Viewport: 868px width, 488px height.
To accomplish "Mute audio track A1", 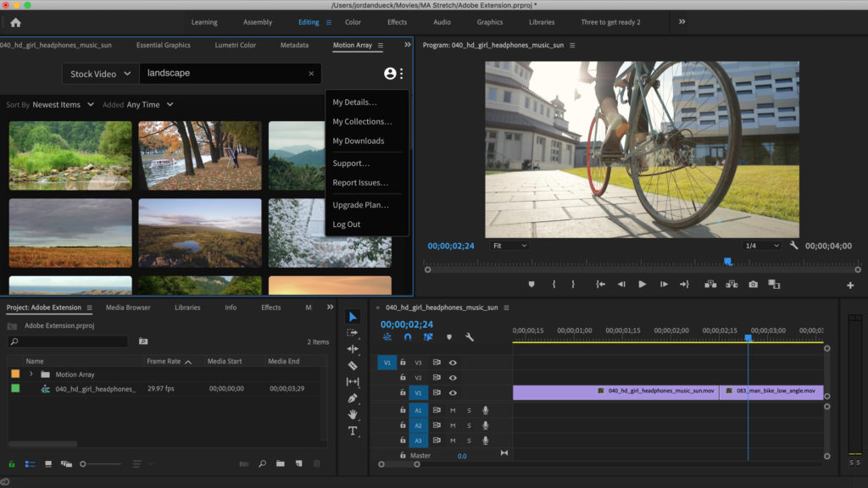I will tap(453, 410).
